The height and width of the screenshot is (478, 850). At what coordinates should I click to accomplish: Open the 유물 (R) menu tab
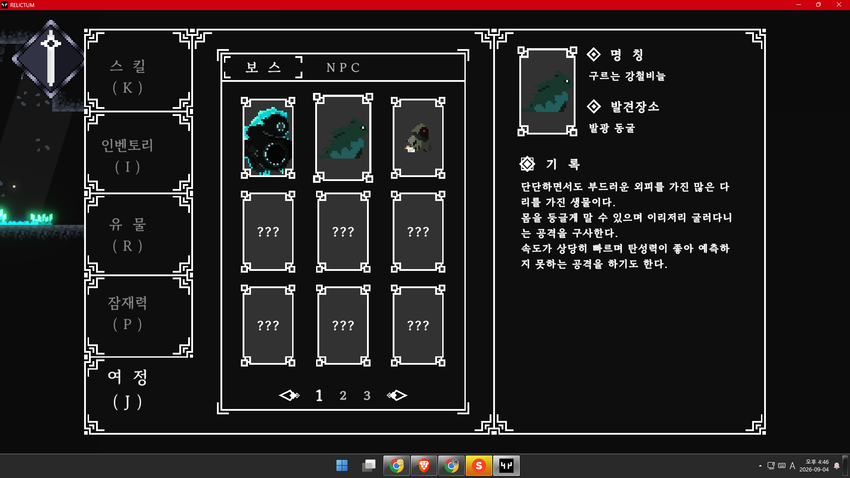pyautogui.click(x=139, y=234)
